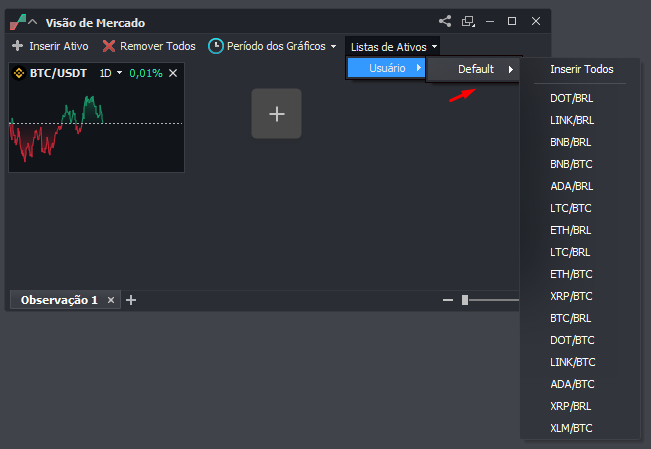Choose DOT/BTC from the list
The image size is (651, 449).
click(x=572, y=341)
